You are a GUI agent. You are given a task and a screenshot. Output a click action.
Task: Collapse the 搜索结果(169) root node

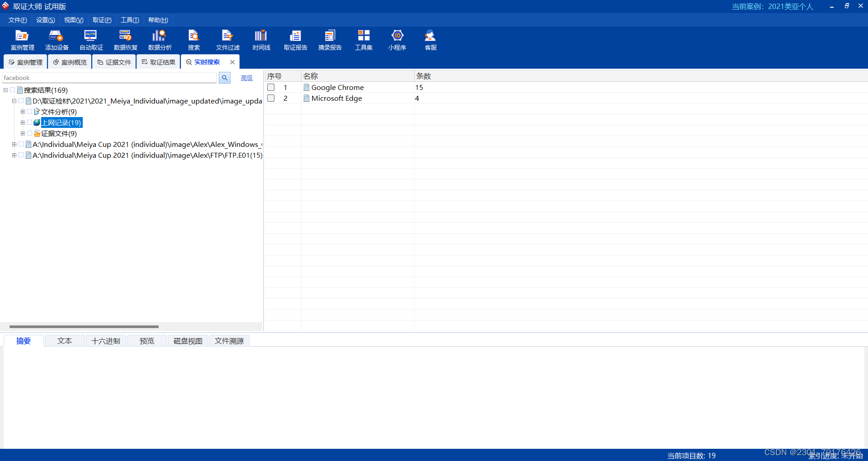pyautogui.click(x=5, y=90)
